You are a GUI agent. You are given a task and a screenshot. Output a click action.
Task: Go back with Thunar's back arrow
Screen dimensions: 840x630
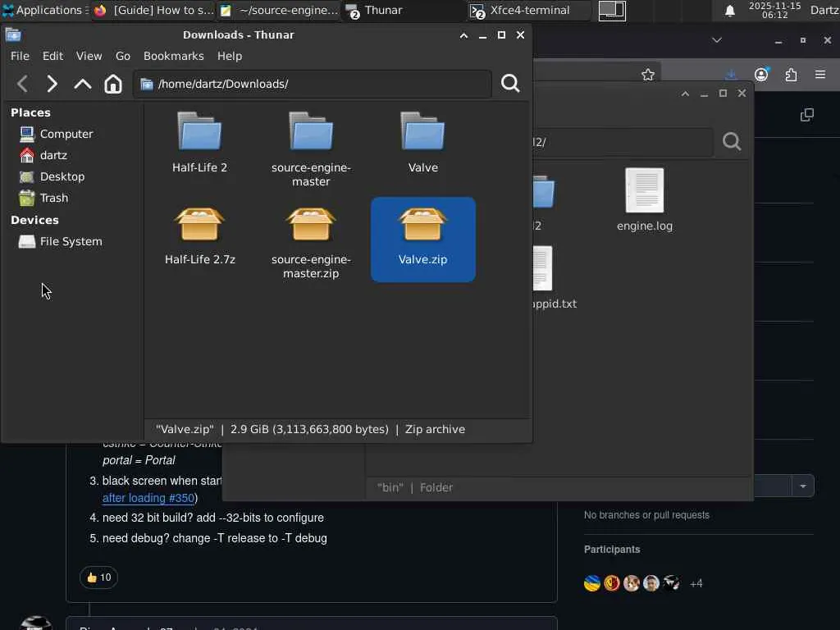22,84
